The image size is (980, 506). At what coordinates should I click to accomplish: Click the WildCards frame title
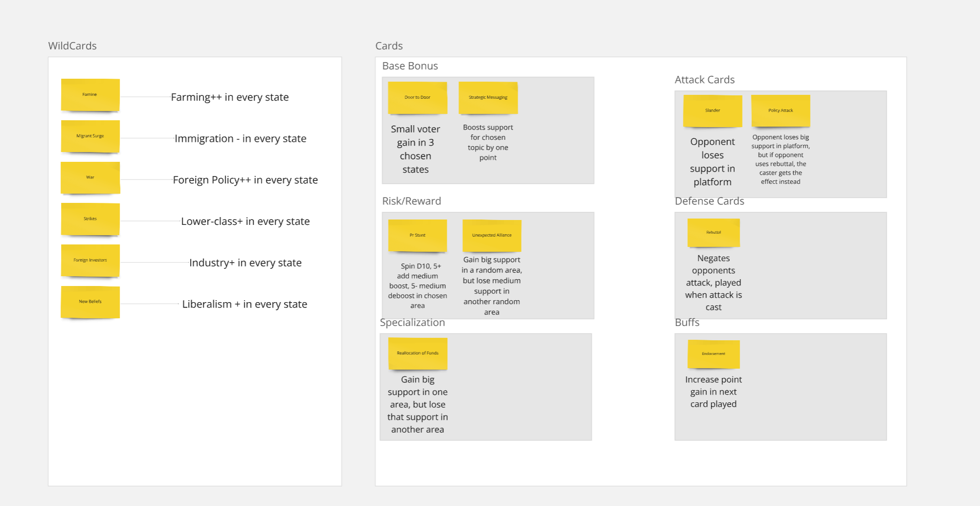pos(72,46)
